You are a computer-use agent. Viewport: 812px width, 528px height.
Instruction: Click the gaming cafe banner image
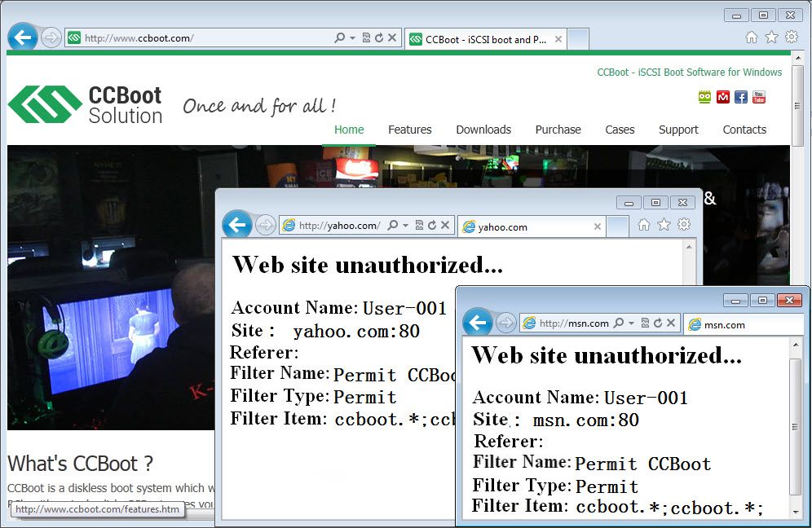pos(112,288)
